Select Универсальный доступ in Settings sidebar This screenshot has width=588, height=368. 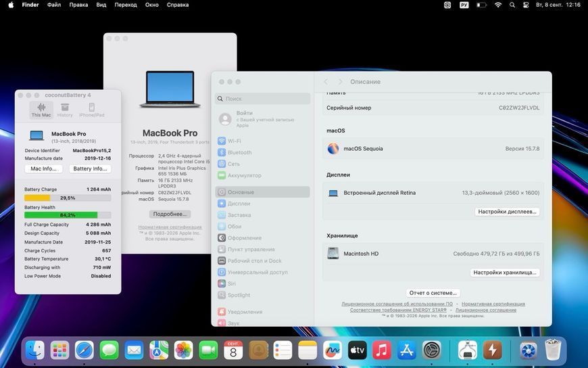tap(262, 272)
